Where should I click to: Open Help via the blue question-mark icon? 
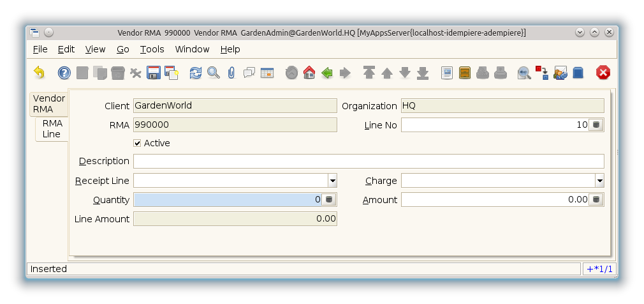64,73
